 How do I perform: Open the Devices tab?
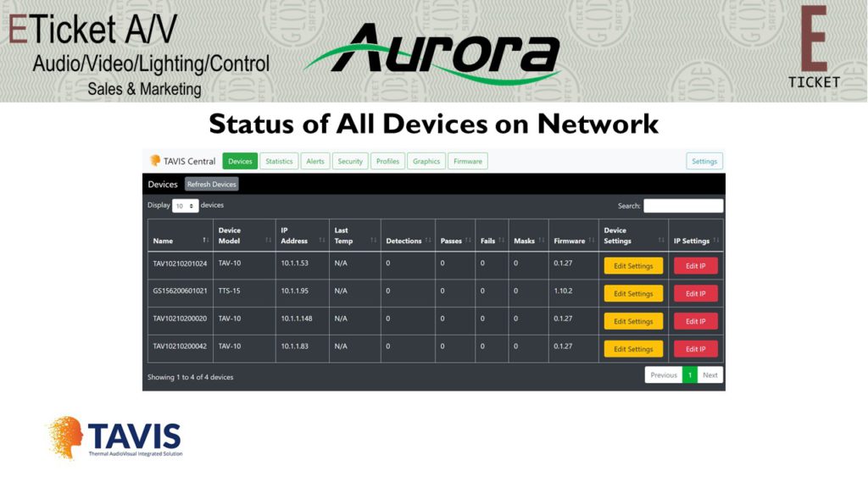tap(240, 161)
